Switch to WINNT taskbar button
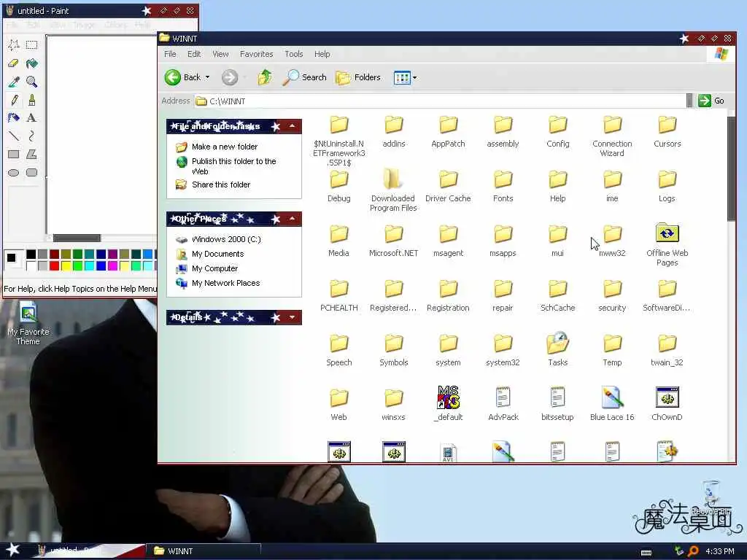Screen dimensions: 747x560 pyautogui.click(x=204, y=551)
